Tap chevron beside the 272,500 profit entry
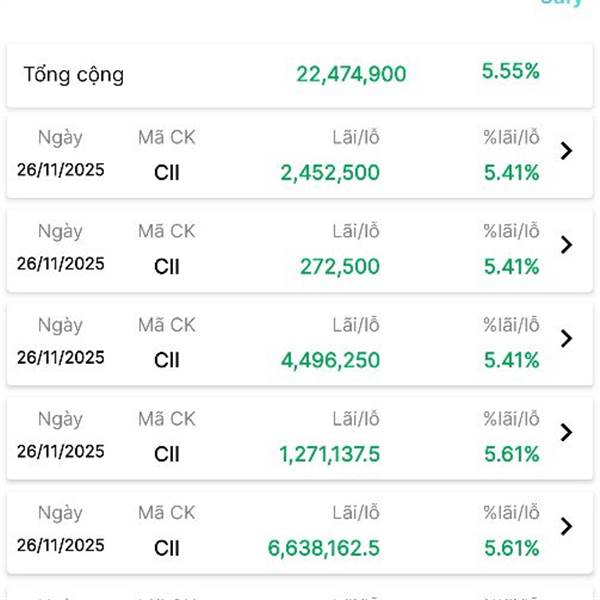600x600 pixels. [566, 245]
